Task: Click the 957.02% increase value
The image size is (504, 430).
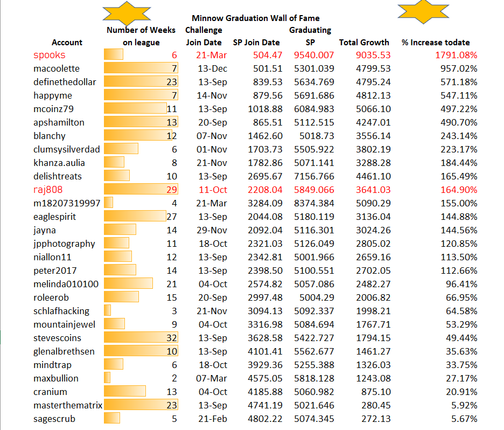Action: pos(459,68)
